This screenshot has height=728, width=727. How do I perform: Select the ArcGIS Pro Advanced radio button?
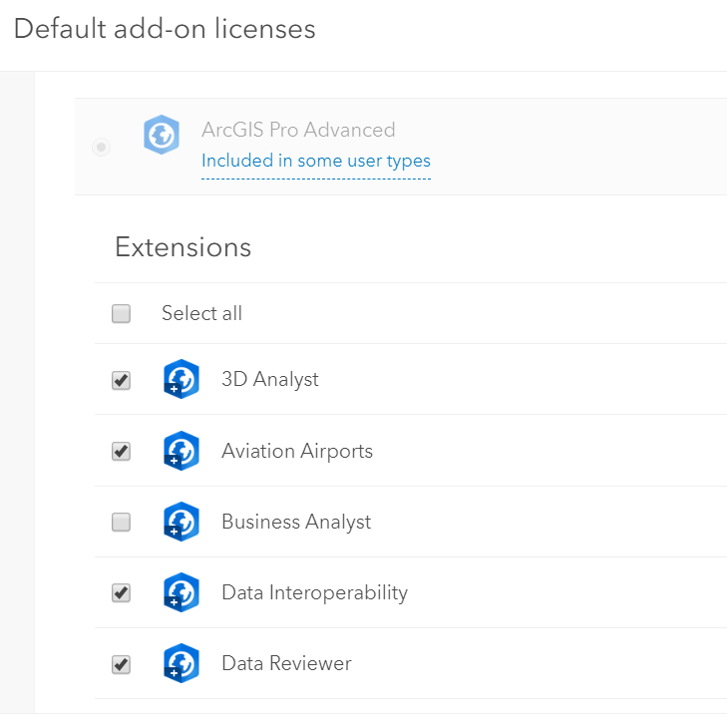[x=101, y=148]
